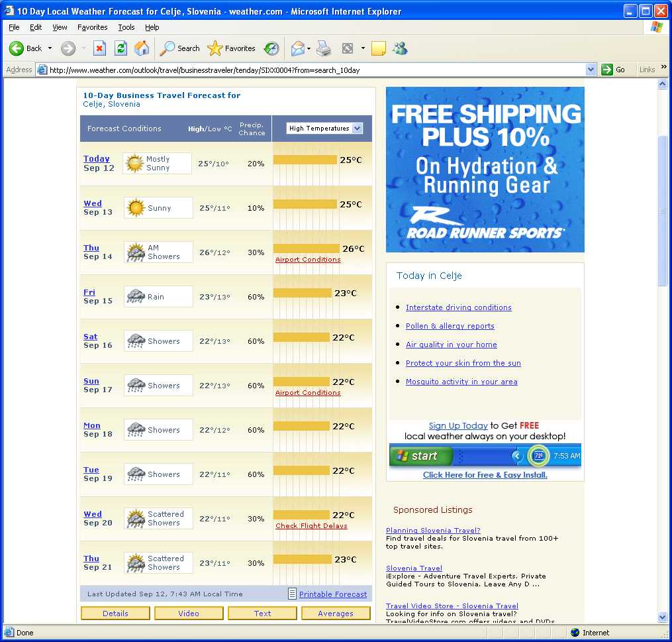672x642 pixels.
Task: Open Back button history arrow
Action: click(x=50, y=48)
